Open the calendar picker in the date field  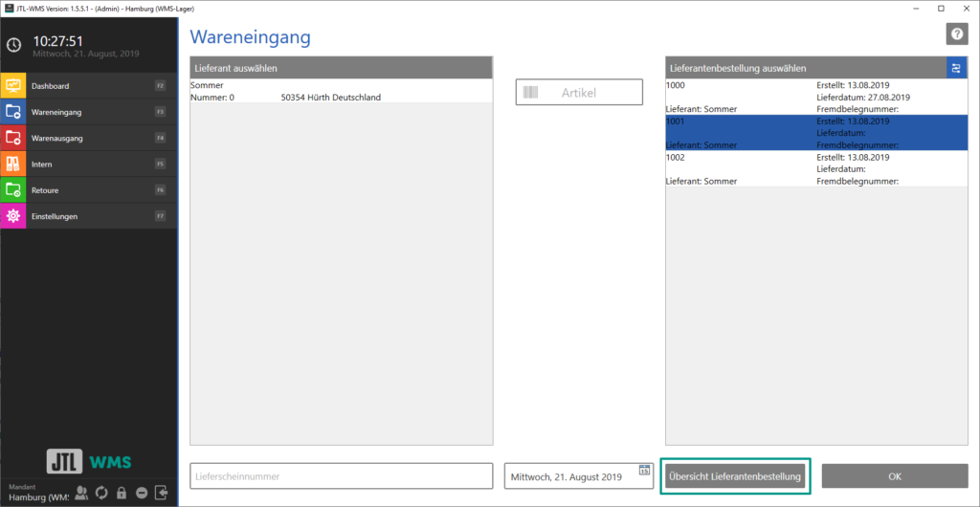click(x=644, y=470)
